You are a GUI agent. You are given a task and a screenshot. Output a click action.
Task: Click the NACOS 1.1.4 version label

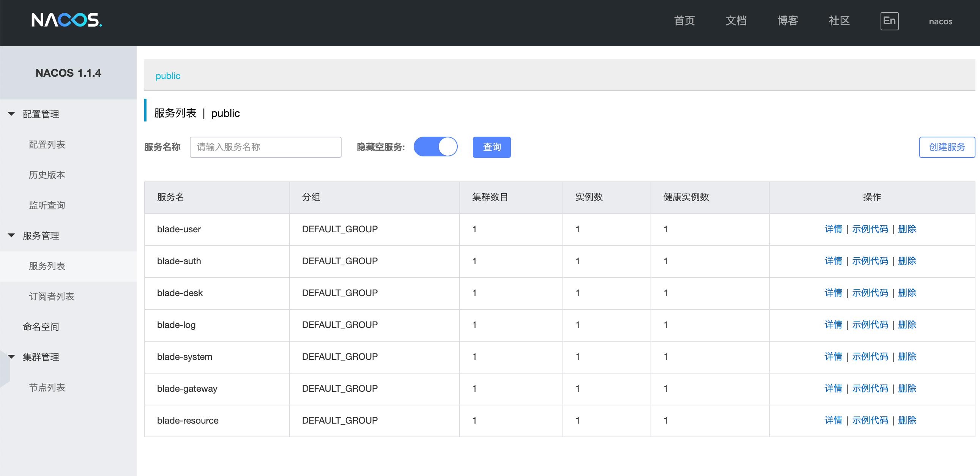pos(68,73)
